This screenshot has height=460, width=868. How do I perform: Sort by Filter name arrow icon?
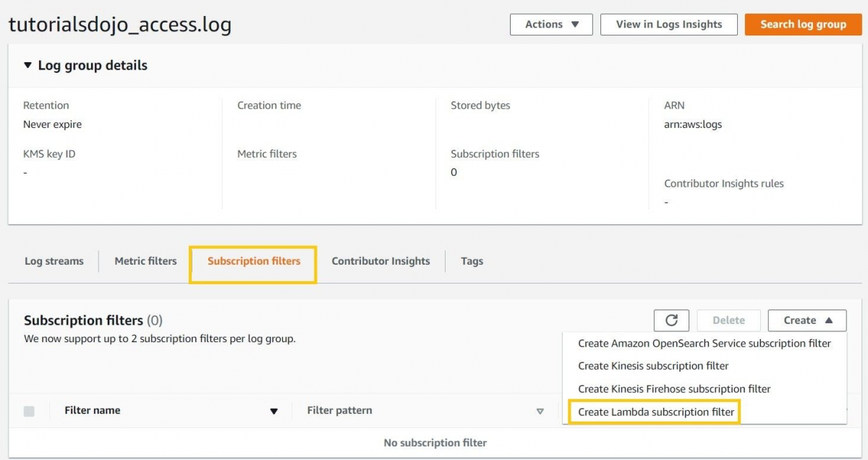pyautogui.click(x=273, y=412)
